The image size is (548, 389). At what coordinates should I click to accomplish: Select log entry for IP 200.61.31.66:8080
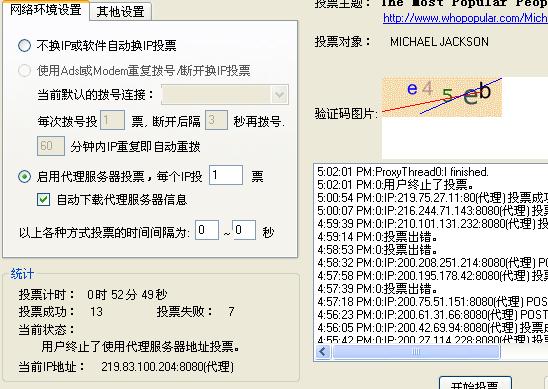pyautogui.click(x=432, y=314)
